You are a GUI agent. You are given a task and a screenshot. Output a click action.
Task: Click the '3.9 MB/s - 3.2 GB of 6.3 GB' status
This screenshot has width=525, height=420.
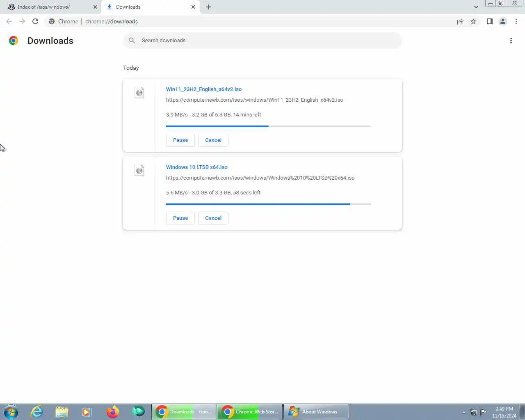214,114
